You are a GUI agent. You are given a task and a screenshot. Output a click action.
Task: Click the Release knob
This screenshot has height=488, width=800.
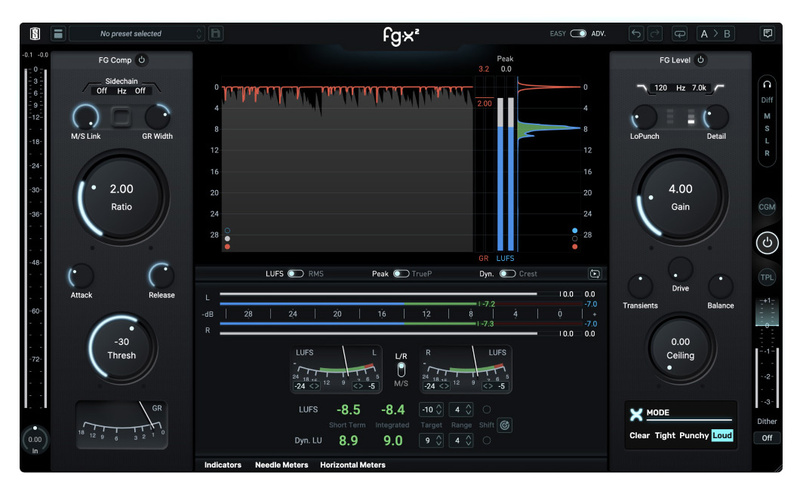pos(161,276)
